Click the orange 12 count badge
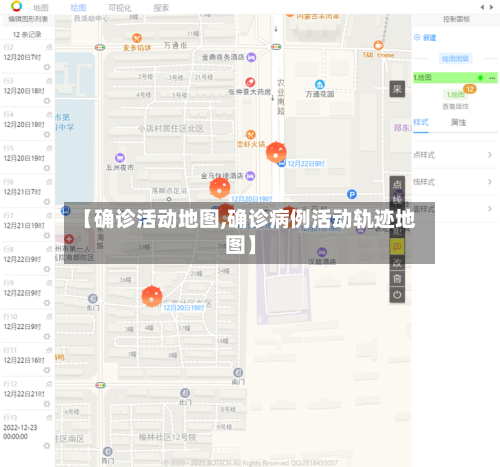500x467 pixels. click(x=470, y=89)
